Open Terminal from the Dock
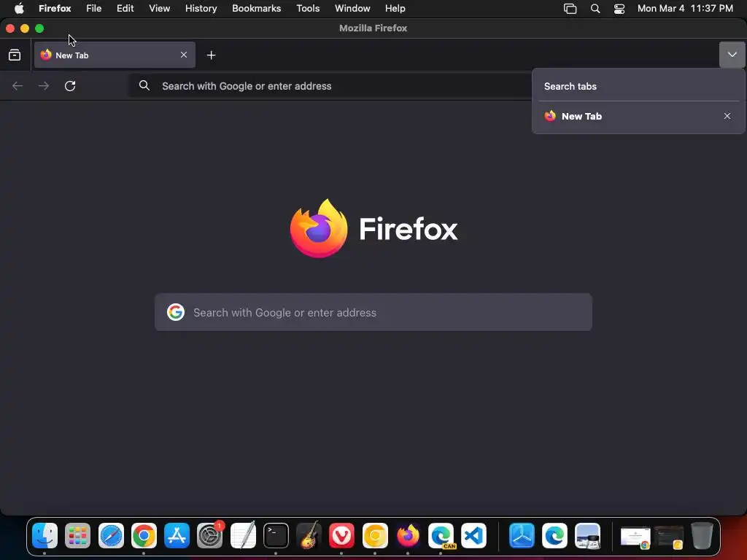 (276, 536)
